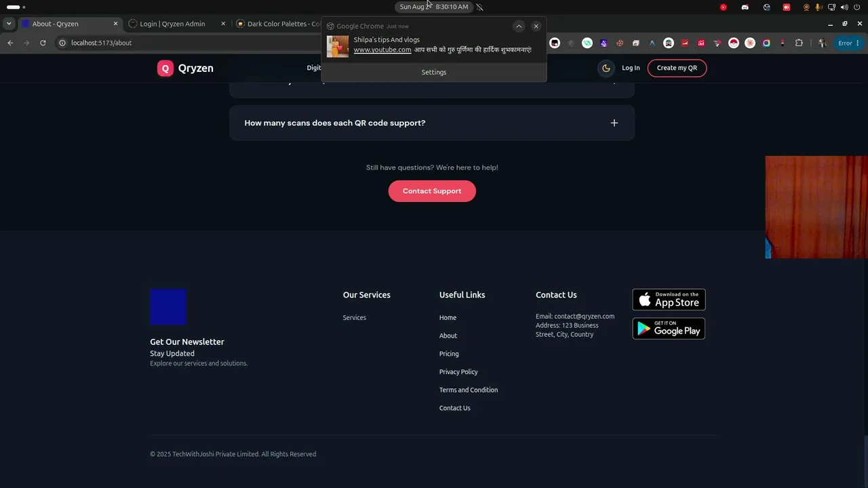Screen dimensions: 868x488
Task: Click the blue letter A extension icon
Action: [652, 43]
